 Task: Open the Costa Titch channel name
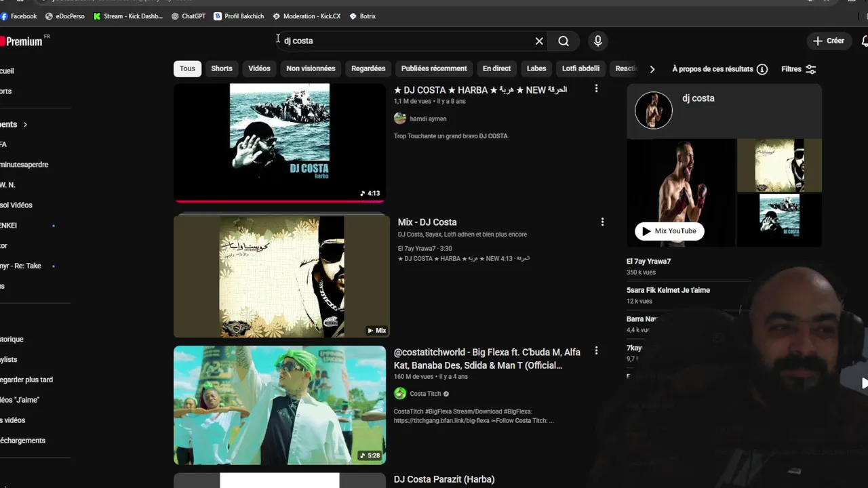(425, 394)
